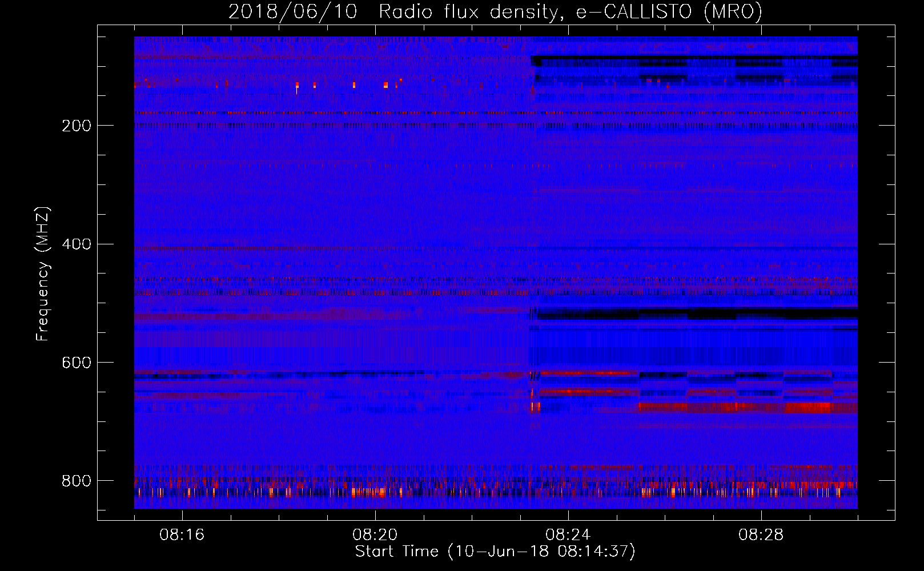Click the 08:20 time tick label
This screenshot has height=571, width=924.
[x=375, y=535]
